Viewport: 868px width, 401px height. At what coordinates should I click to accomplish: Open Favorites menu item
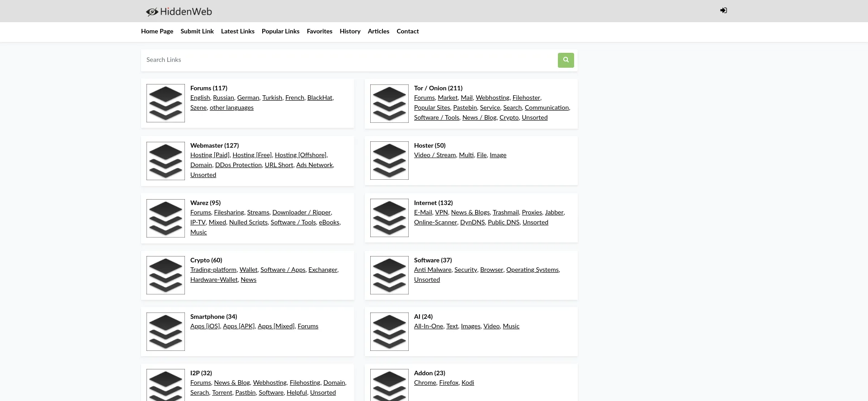(x=320, y=32)
